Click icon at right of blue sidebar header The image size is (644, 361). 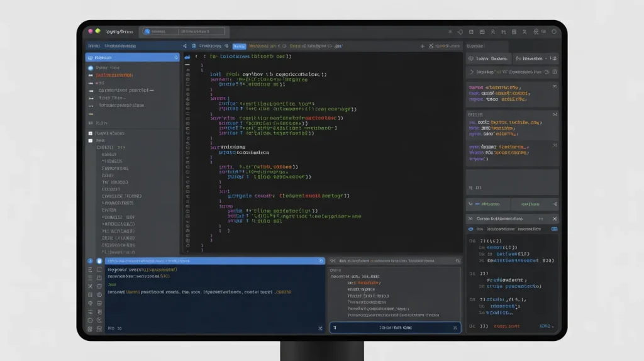tap(176, 57)
